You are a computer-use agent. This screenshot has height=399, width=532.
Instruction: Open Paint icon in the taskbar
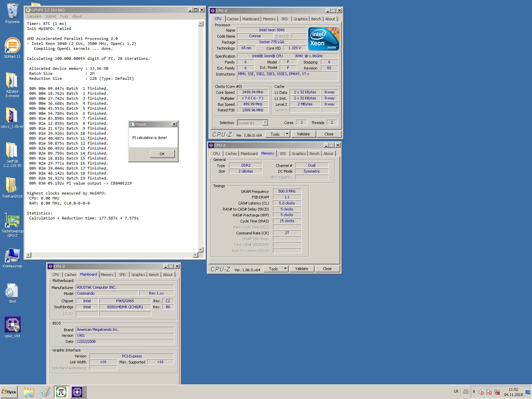[45, 392]
